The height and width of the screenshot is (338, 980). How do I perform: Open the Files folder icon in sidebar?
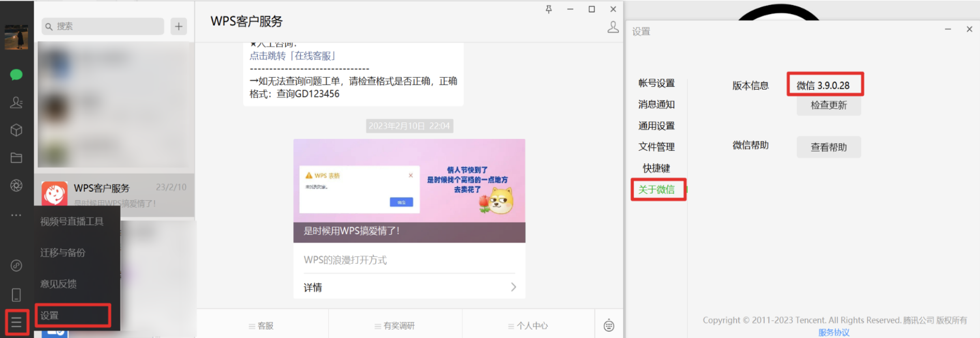(16, 158)
